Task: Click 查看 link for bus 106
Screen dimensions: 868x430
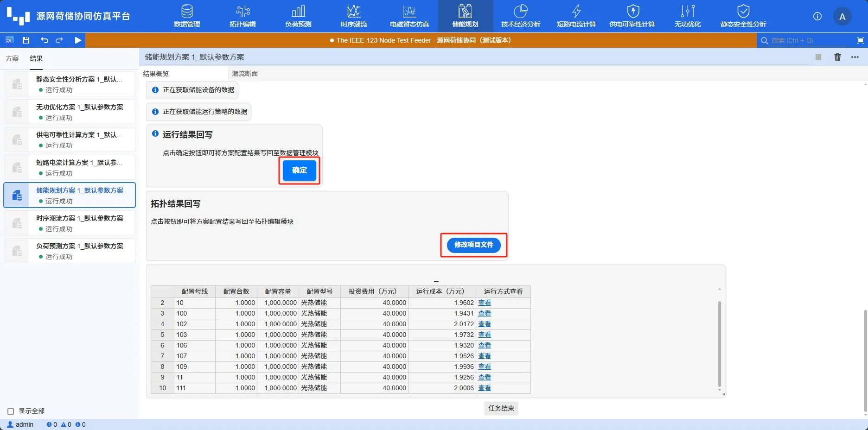Action: 485,345
